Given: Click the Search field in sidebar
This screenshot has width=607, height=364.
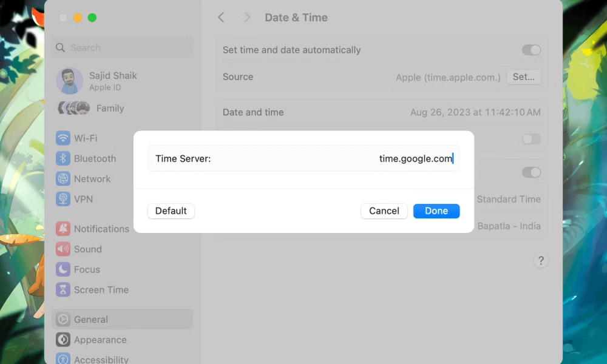Looking at the screenshot, I should [x=122, y=47].
